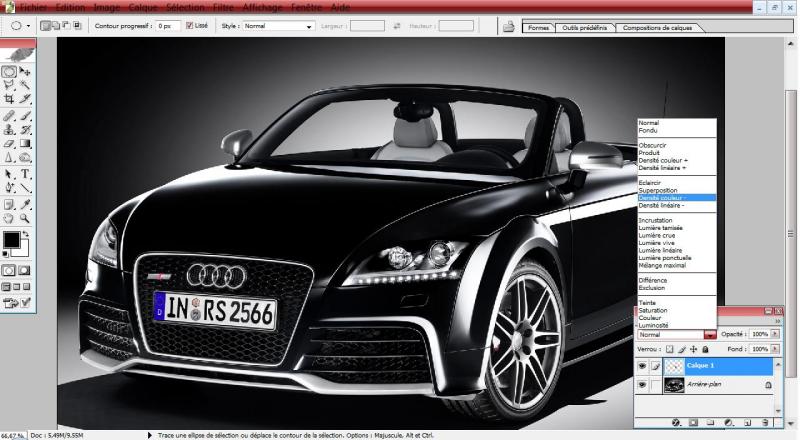Screen dimensions: 800x440
Task: Create a new adjustment layer
Action: click(x=729, y=423)
